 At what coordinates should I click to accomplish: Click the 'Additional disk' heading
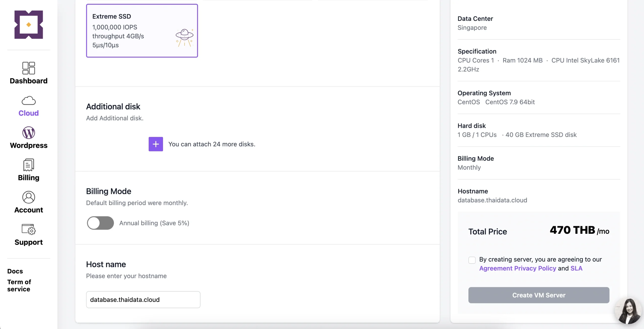click(113, 107)
